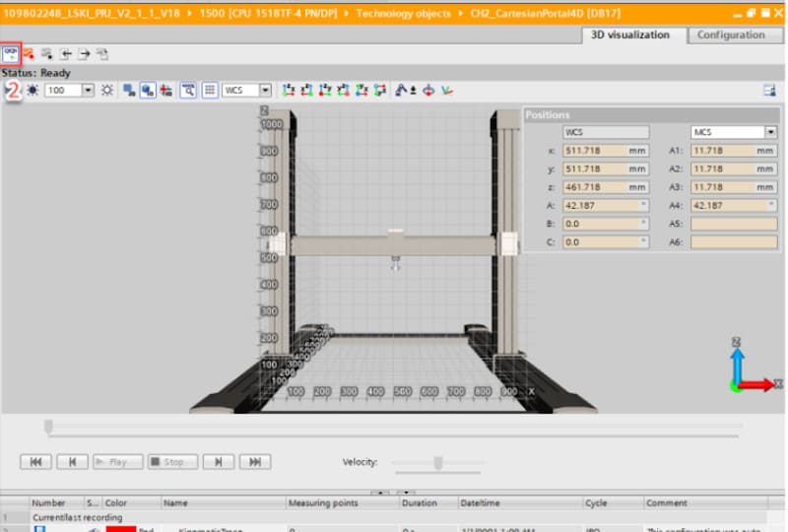788x532 pixels.
Task: Open the brightness value 100 dropdown
Action: click(x=88, y=90)
